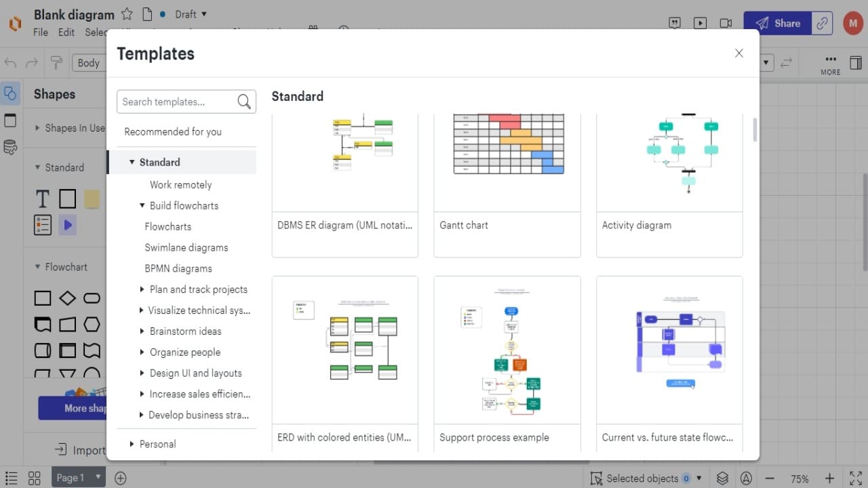Image resolution: width=868 pixels, height=488 pixels.
Task: Select the hotspot play arrow shape
Action: coord(67,225)
